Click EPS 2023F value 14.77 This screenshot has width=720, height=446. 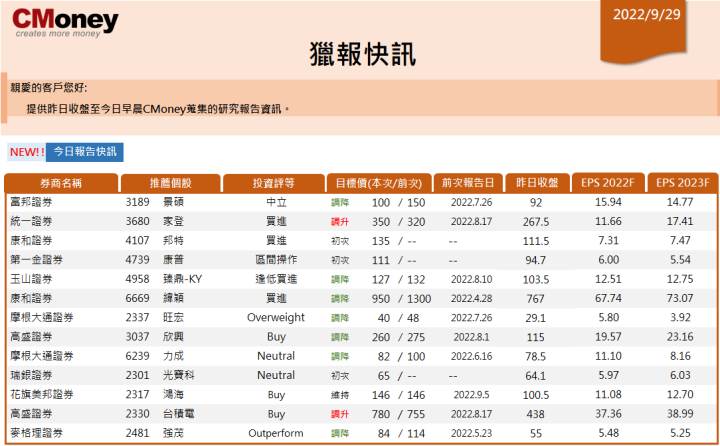(x=680, y=202)
